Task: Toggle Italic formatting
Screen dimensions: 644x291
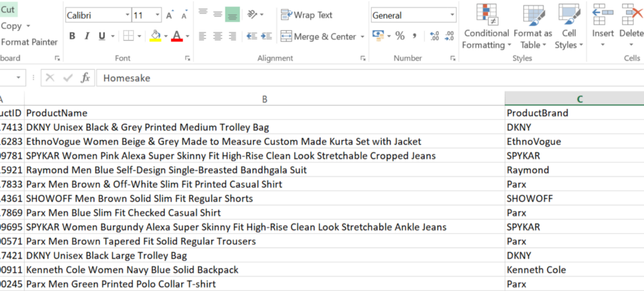Action: click(87, 36)
